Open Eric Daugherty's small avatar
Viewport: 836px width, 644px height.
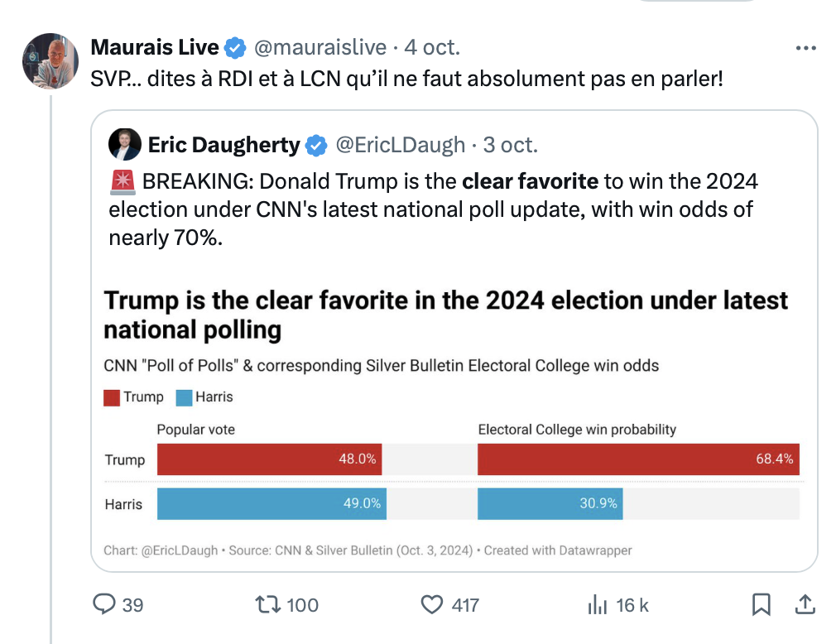pos(125,145)
